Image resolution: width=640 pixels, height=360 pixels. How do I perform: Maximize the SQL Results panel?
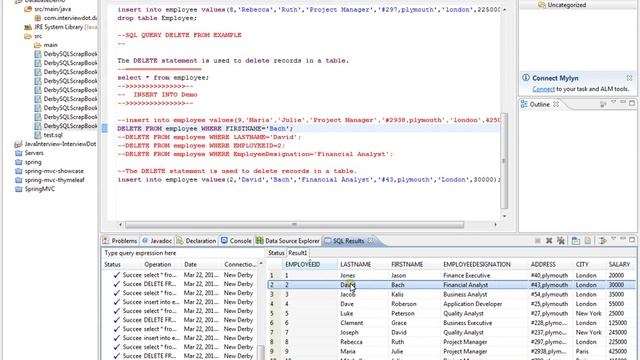pyautogui.click(x=632, y=240)
